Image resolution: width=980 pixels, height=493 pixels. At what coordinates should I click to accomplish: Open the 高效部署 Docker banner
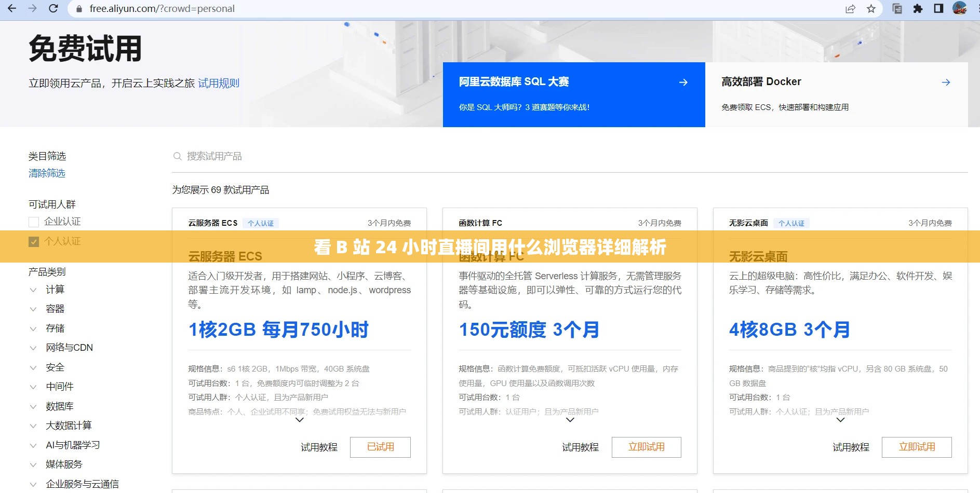(837, 94)
